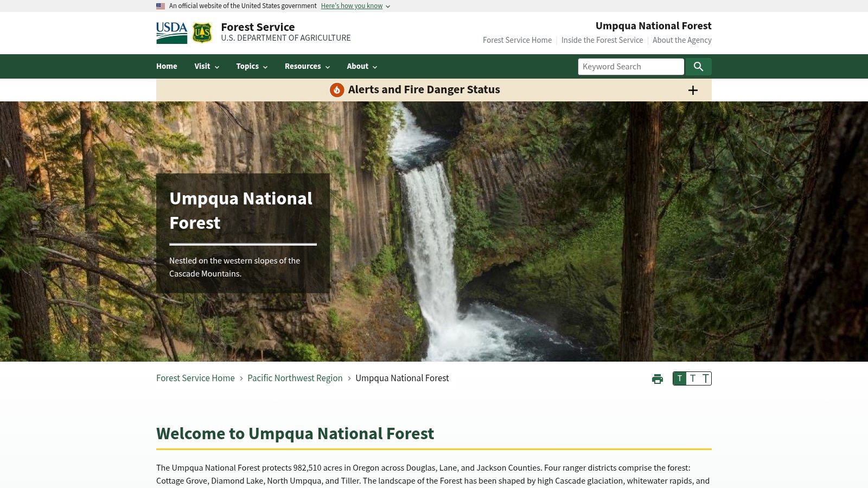Click the Forest Service Home breadcrumb
868x488 pixels.
pos(195,378)
